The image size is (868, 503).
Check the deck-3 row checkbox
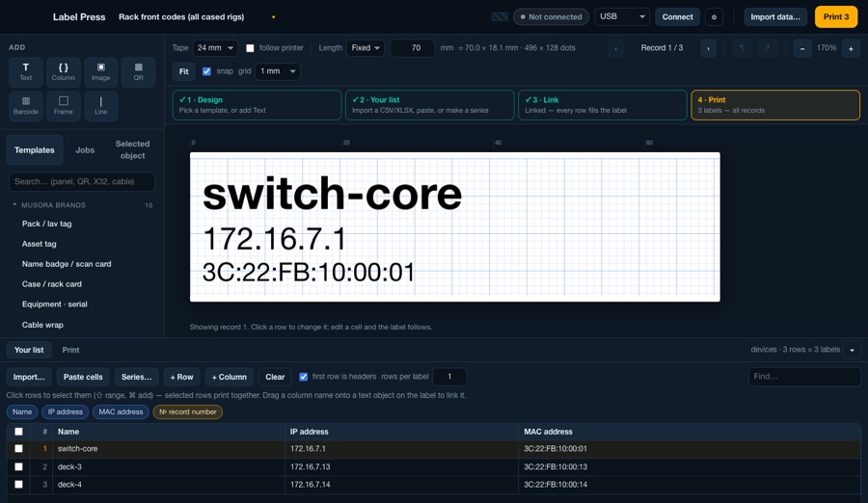point(19,467)
